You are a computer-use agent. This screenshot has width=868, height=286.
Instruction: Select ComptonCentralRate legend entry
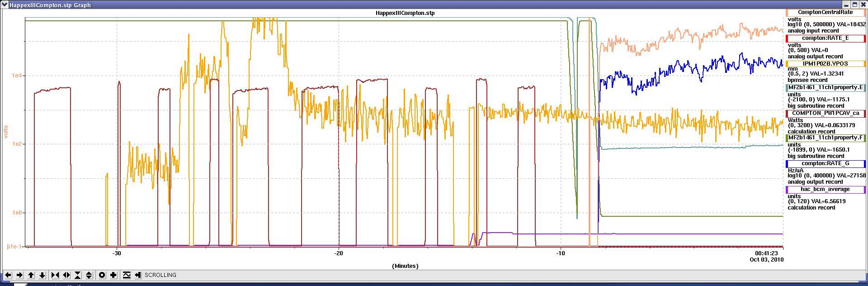coord(826,12)
